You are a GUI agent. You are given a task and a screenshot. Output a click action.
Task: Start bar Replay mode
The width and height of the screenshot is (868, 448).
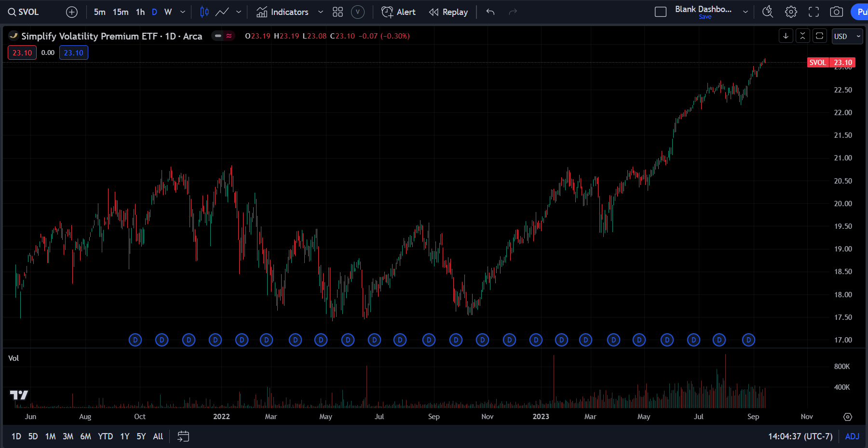pyautogui.click(x=448, y=12)
